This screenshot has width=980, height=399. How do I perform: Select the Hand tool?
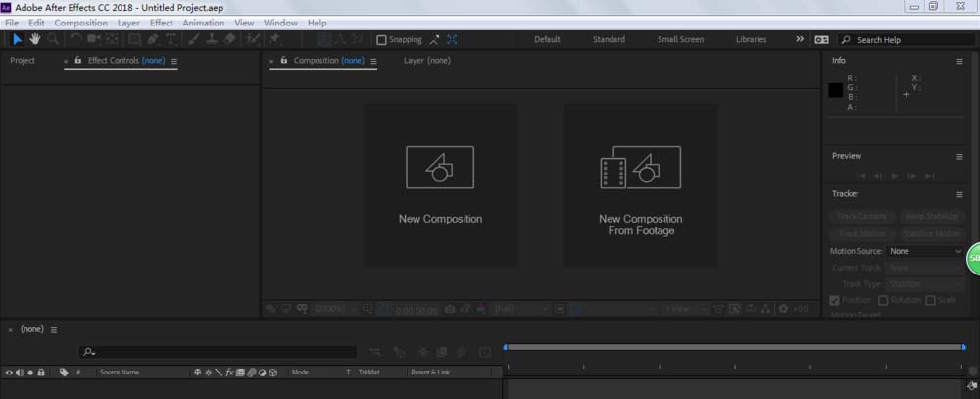(35, 39)
